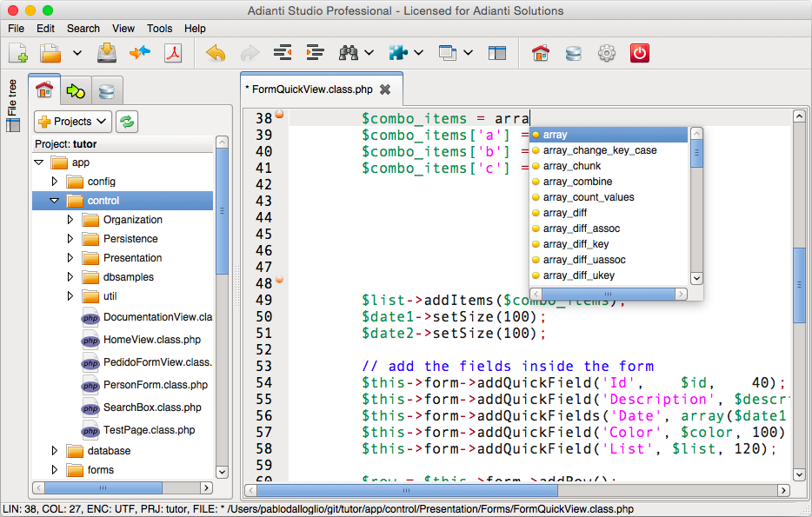Refresh the project tree
This screenshot has height=517, width=812.
click(x=127, y=122)
